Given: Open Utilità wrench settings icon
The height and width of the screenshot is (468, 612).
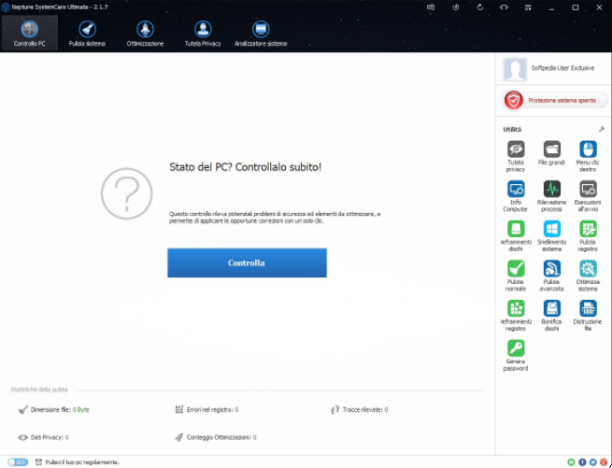Looking at the screenshot, I should point(601,129).
